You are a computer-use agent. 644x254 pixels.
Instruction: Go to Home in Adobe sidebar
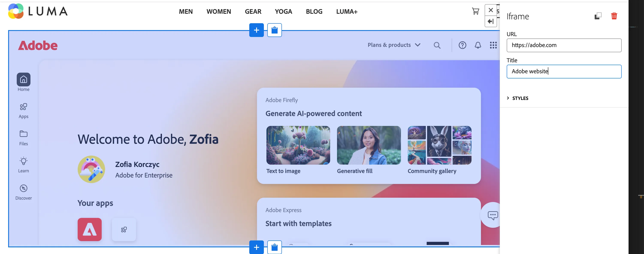(x=24, y=83)
